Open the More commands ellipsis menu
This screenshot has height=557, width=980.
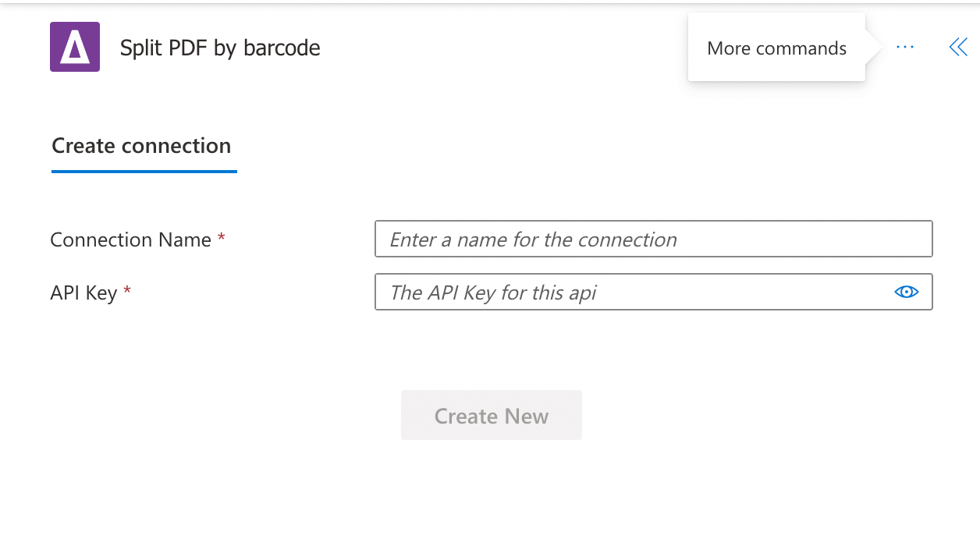[904, 48]
